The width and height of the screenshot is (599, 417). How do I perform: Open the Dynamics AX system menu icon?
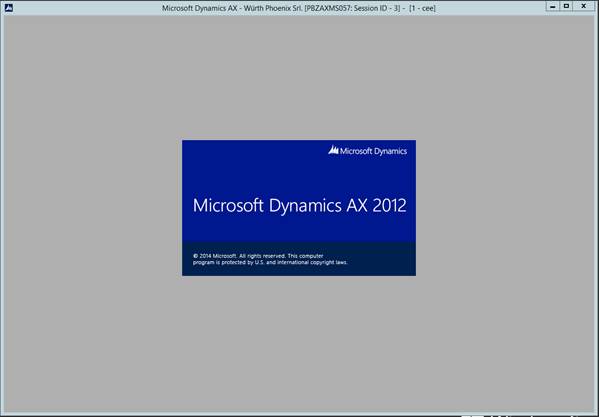pos(8,8)
